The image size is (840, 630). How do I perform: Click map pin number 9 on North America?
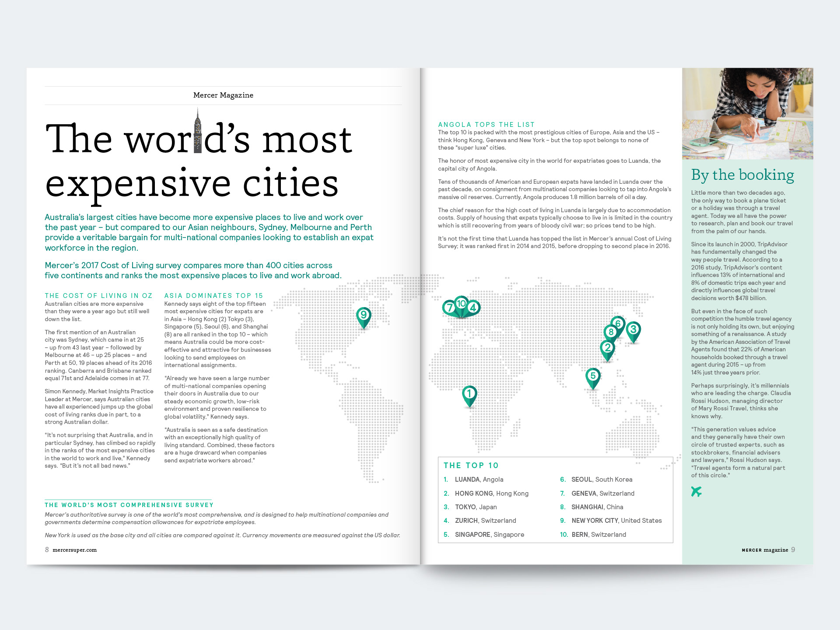coord(364,315)
